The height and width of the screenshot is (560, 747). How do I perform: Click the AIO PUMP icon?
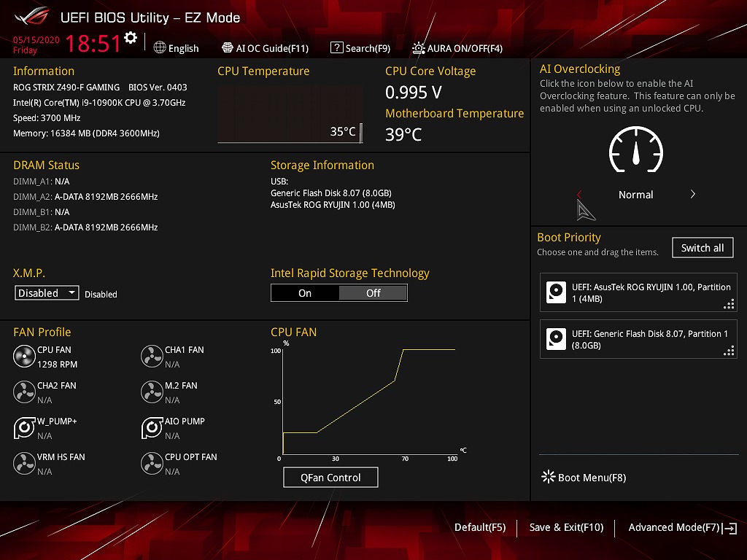152,427
